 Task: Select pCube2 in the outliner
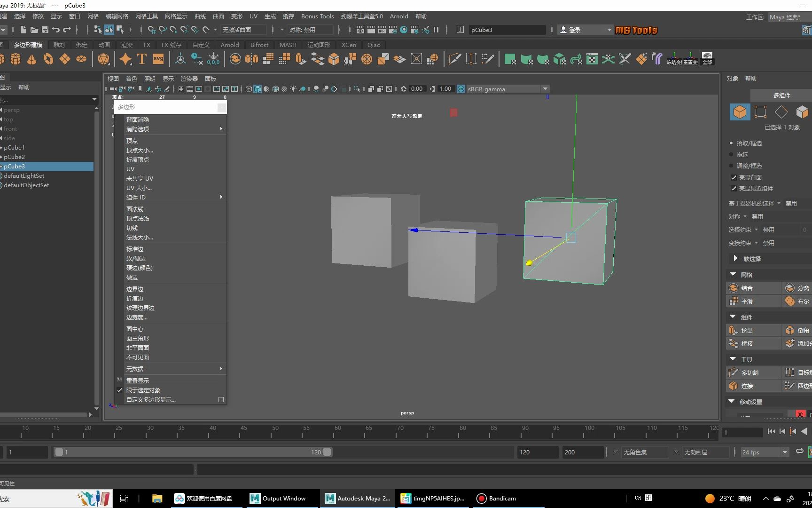point(15,157)
